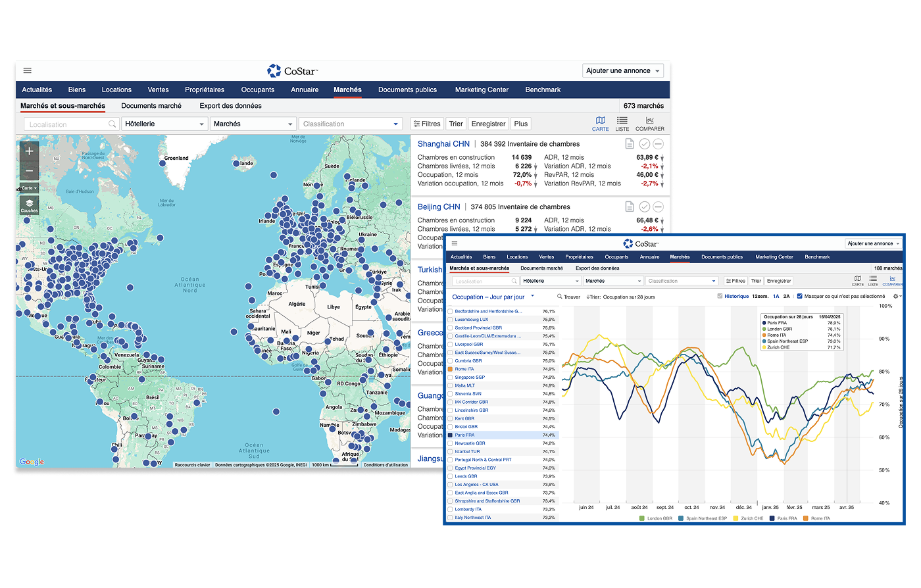This screenshot has height=588, width=921.
Task: Open the hamburger menu in the main window
Action: tap(28, 70)
